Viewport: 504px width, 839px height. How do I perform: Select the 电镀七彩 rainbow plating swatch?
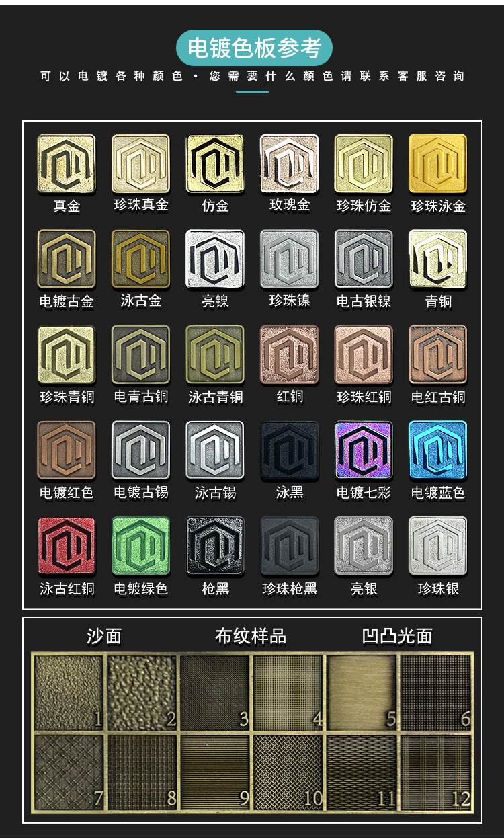pyautogui.click(x=364, y=450)
